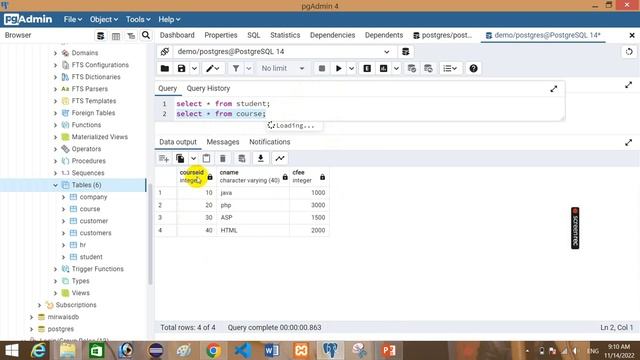The image size is (640, 360).
Task: Open the macros list dropdown
Action: 450,69
